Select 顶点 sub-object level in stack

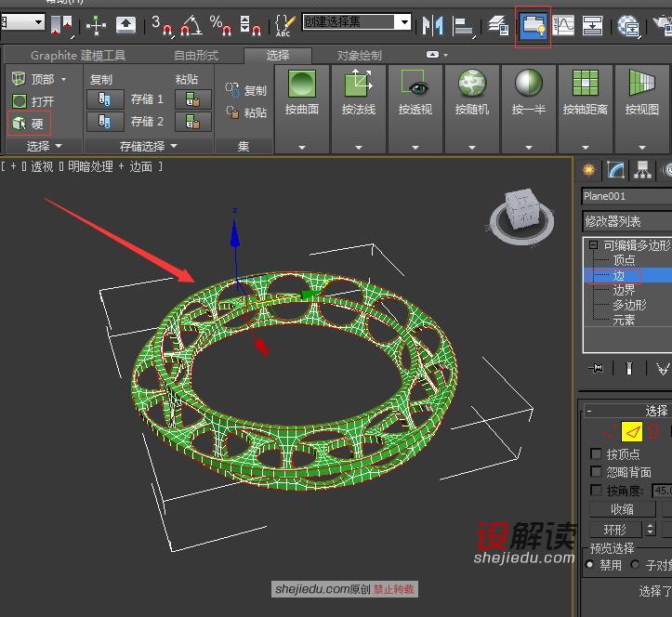pos(624,260)
